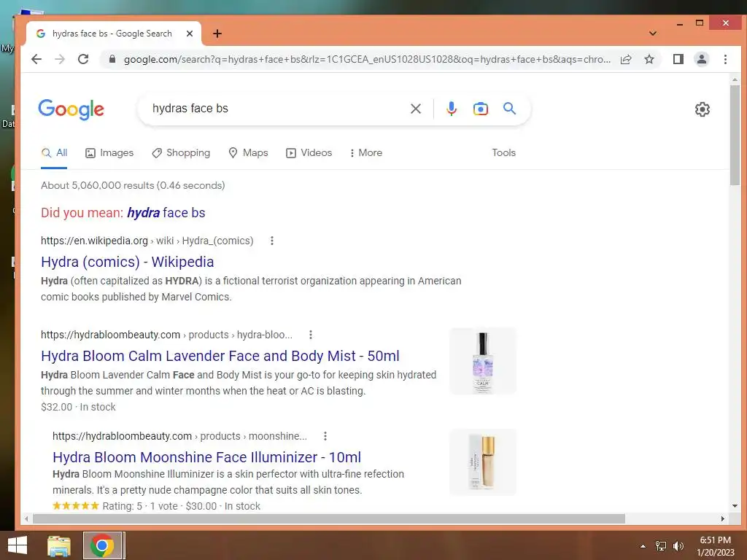Image resolution: width=747 pixels, height=560 pixels.
Task: Show hidden system tray icons
Action: pos(643,546)
